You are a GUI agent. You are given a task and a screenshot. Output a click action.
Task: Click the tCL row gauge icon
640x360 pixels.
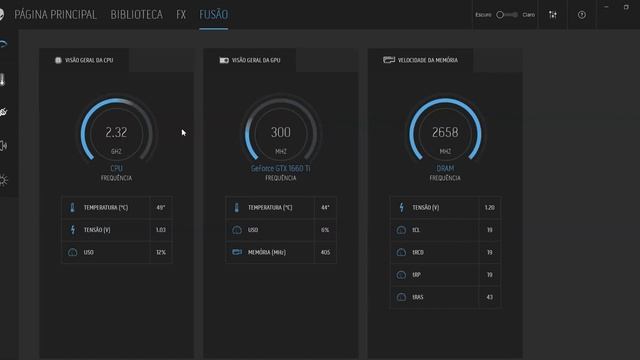pyautogui.click(x=401, y=230)
